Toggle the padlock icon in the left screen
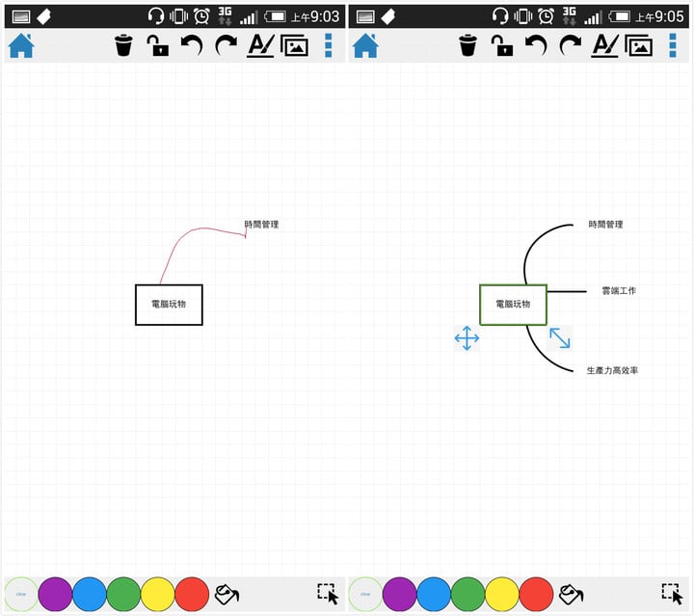Screen dimensions: 694x616 (x=157, y=45)
